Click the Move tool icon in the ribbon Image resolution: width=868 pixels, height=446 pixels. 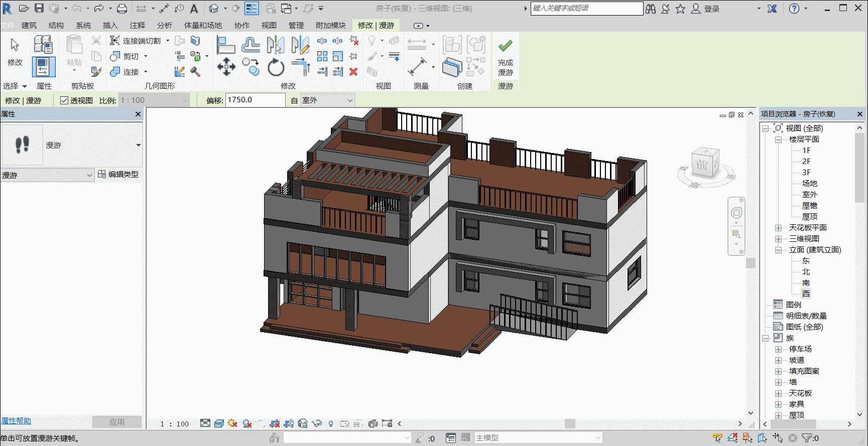pyautogui.click(x=226, y=67)
